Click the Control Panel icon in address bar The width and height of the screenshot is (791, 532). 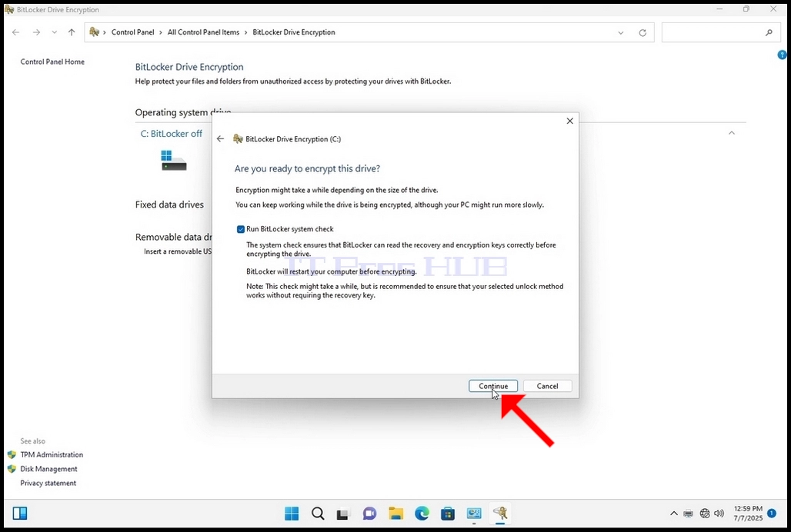(x=95, y=32)
